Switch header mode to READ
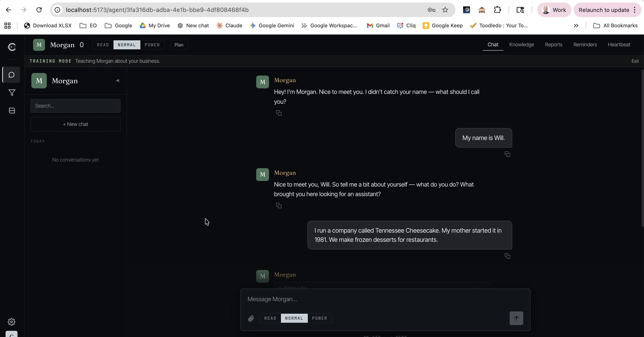Viewport: 644px width, 337px height. (103, 45)
